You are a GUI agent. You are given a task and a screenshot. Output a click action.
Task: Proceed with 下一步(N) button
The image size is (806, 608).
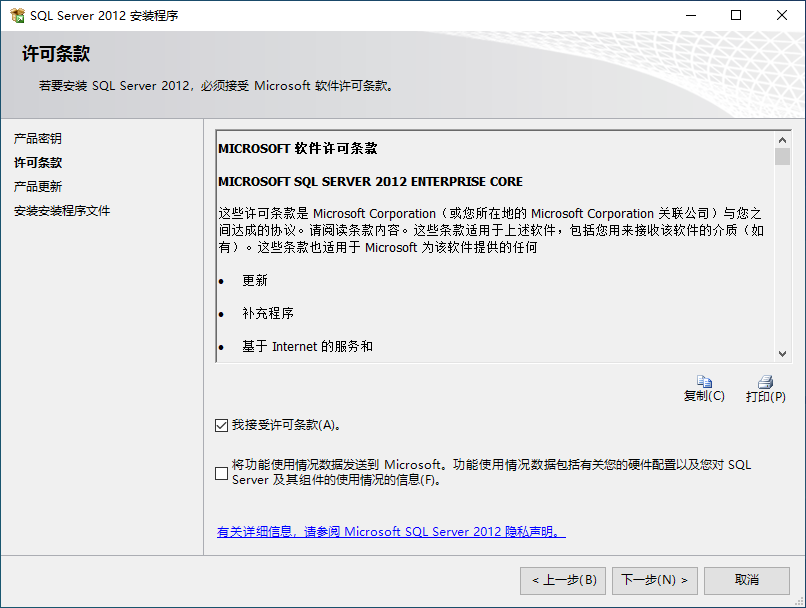654,581
